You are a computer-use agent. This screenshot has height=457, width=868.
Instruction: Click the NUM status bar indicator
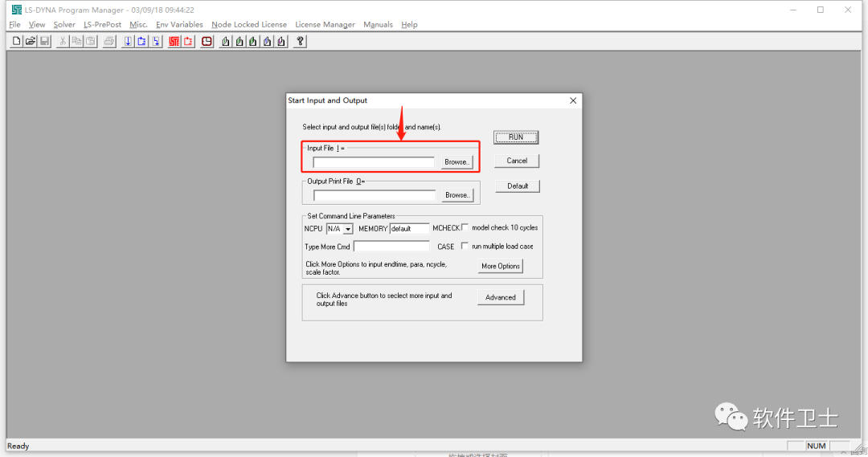817,446
